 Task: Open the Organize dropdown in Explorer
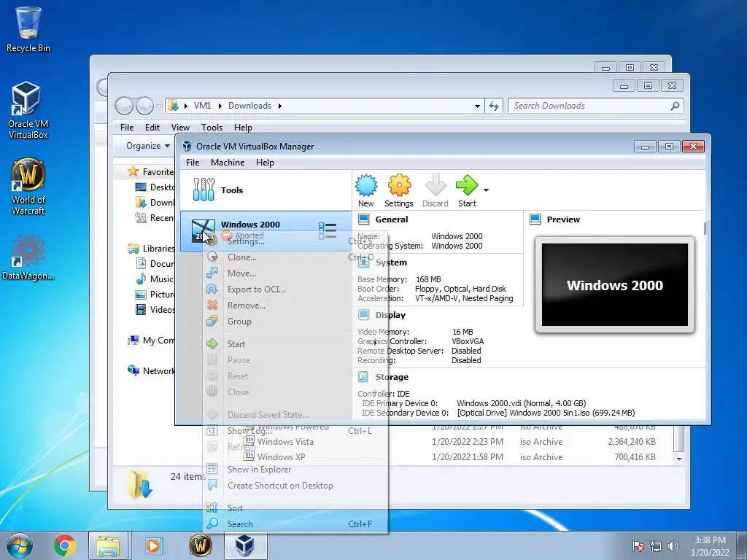click(x=147, y=146)
